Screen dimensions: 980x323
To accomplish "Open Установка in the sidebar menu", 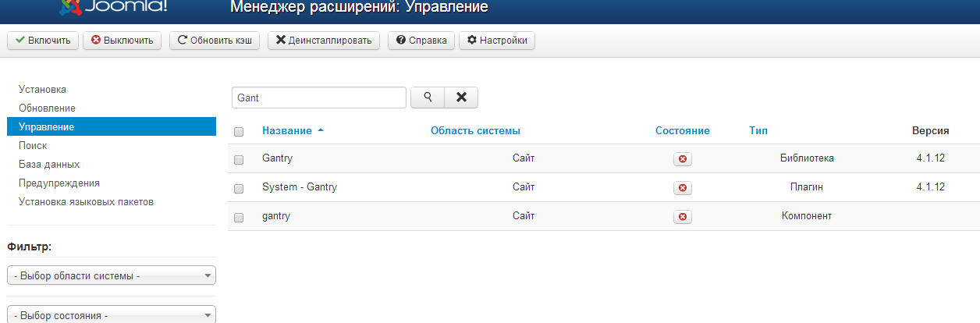I will pyautogui.click(x=43, y=90).
